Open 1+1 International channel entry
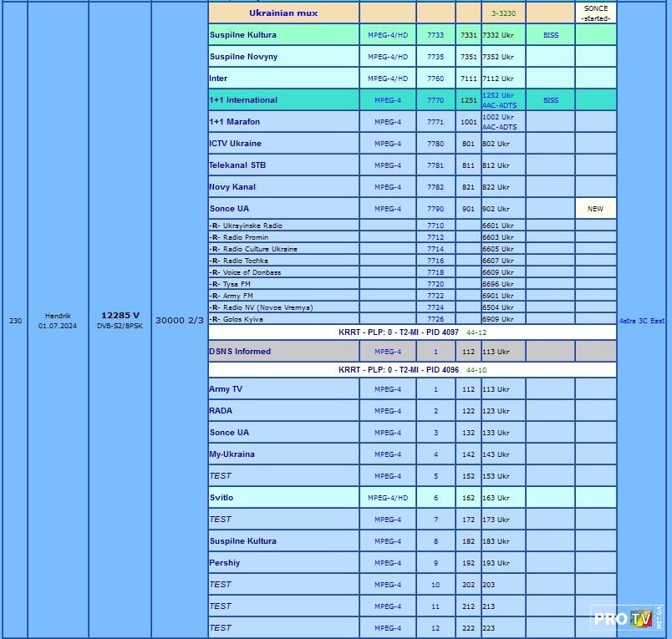 243,100
